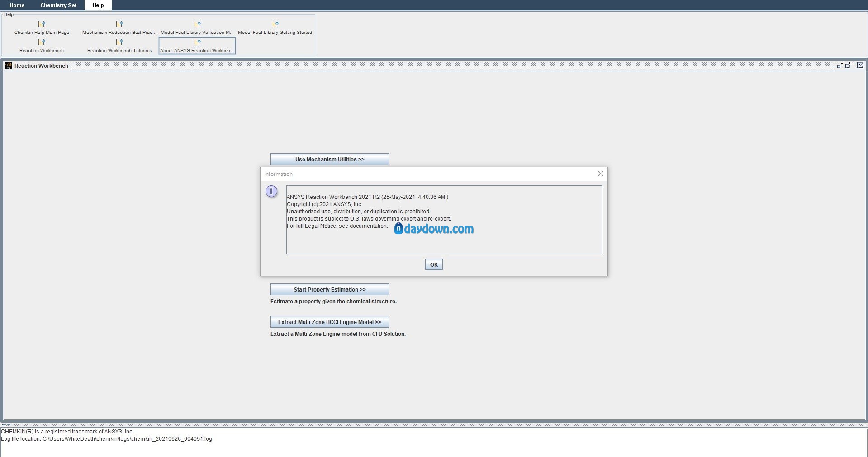Click Extract Multi-Zone HCCI Engine Model button

[330, 322]
